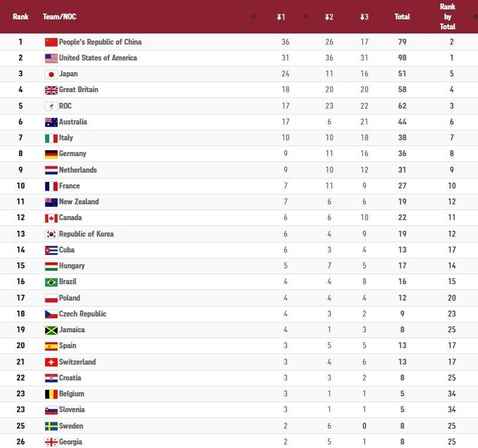Click the Brazil flag icon
Image resolution: width=478 pixels, height=448 pixels.
click(51, 282)
